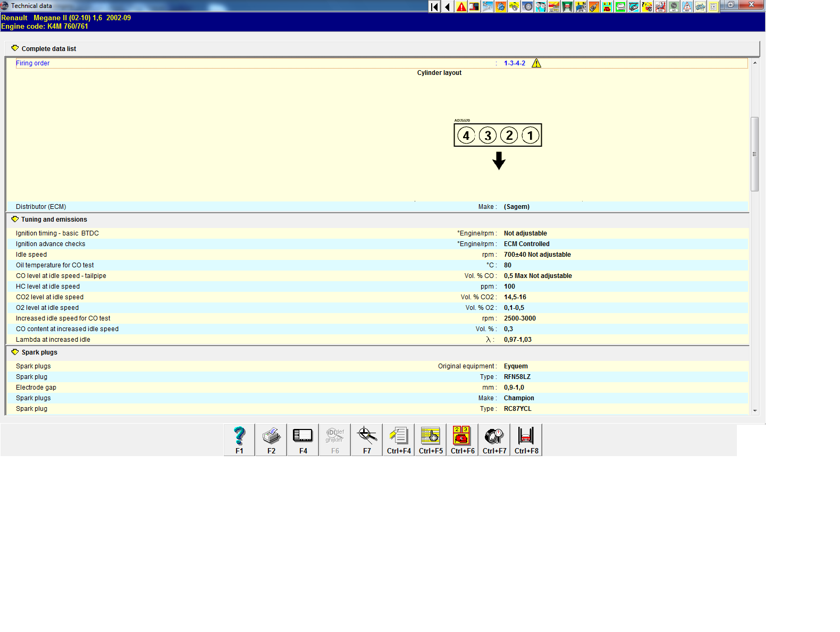
Task: Click the yellow warning triangle beside firing order
Action: [536, 63]
